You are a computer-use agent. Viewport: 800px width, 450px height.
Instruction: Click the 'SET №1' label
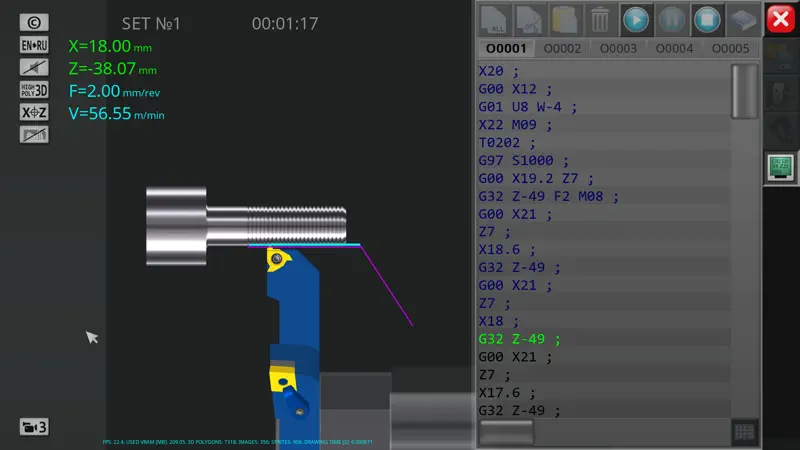151,23
